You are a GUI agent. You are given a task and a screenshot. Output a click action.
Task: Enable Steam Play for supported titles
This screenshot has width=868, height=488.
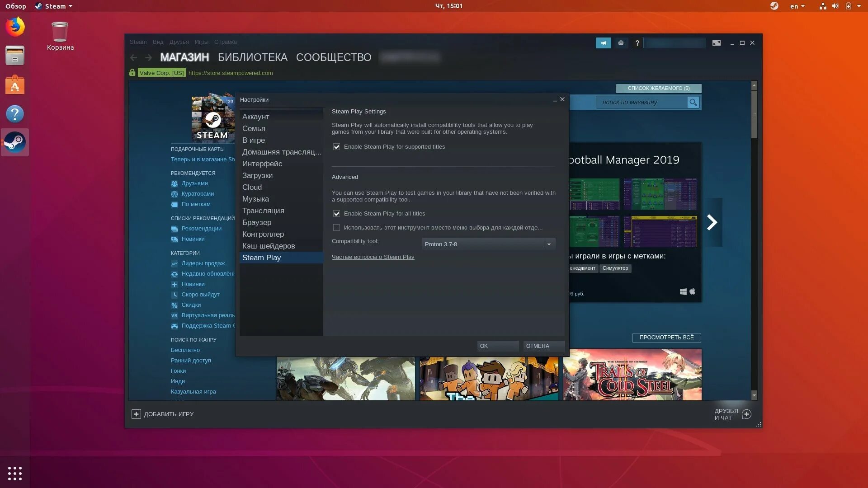pos(335,146)
